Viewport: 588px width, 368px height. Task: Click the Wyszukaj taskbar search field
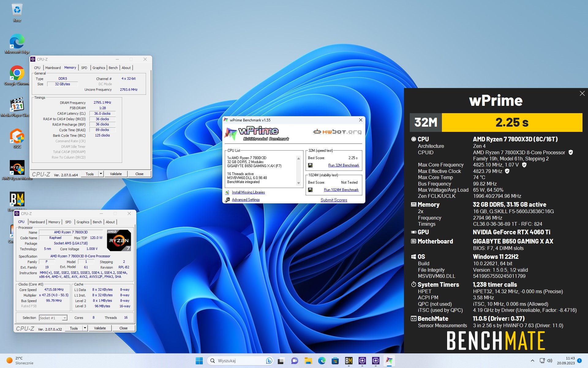pos(241,361)
